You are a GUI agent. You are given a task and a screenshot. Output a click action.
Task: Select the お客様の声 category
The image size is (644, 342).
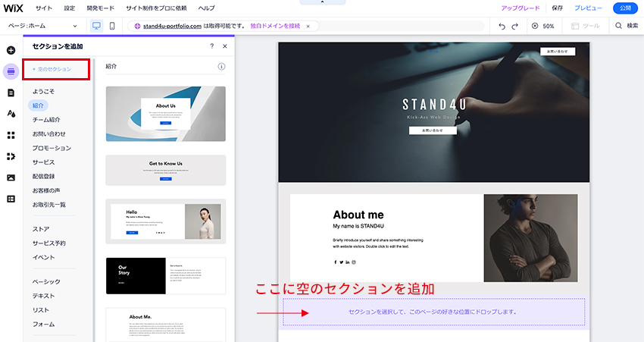click(46, 190)
